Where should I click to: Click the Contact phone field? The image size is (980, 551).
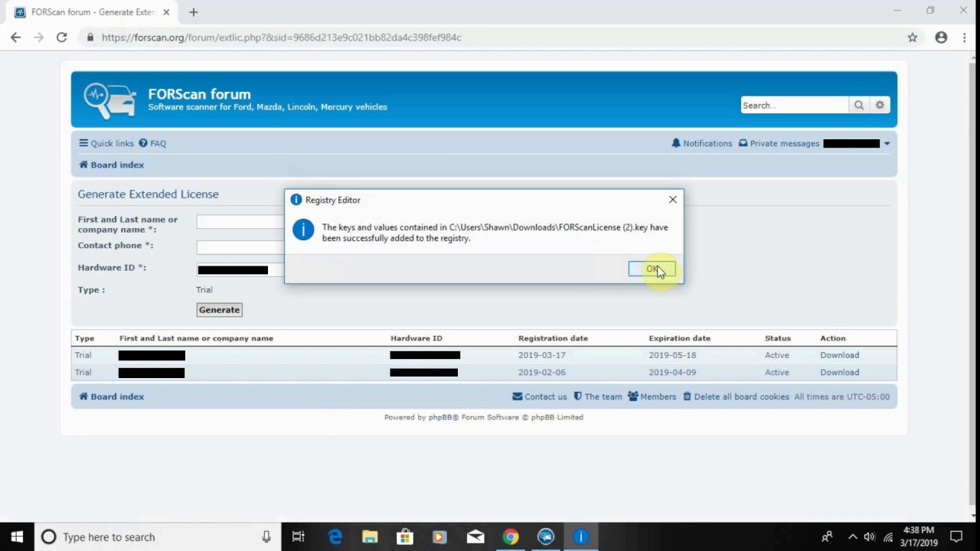point(240,247)
